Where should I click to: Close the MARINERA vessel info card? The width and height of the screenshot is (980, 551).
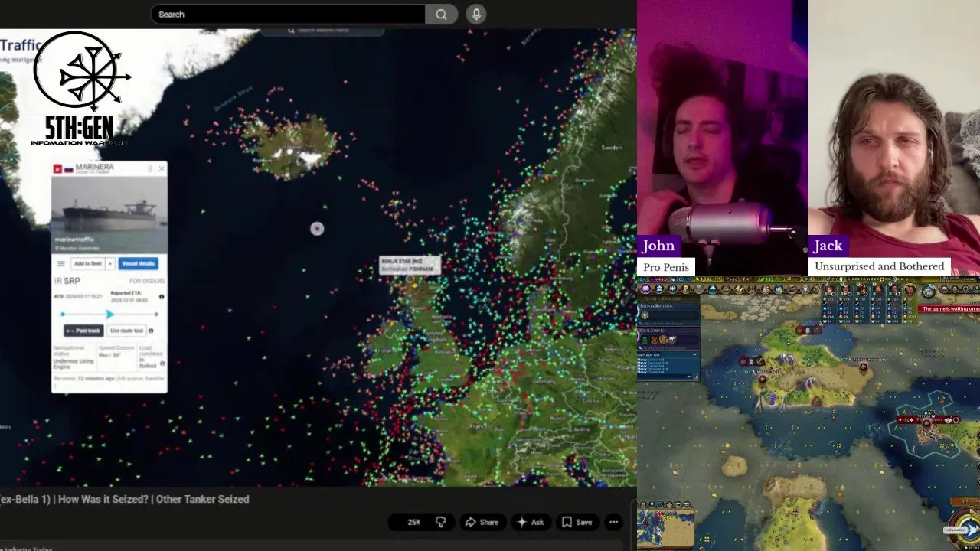pos(161,168)
